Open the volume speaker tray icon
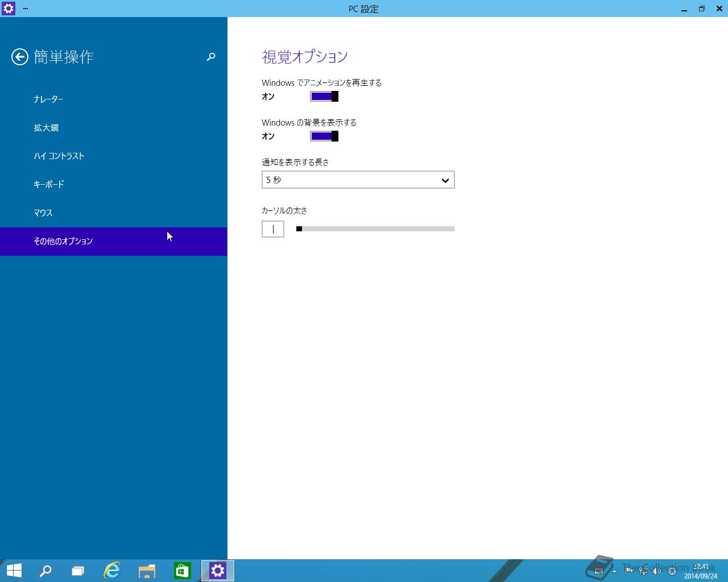 657,571
